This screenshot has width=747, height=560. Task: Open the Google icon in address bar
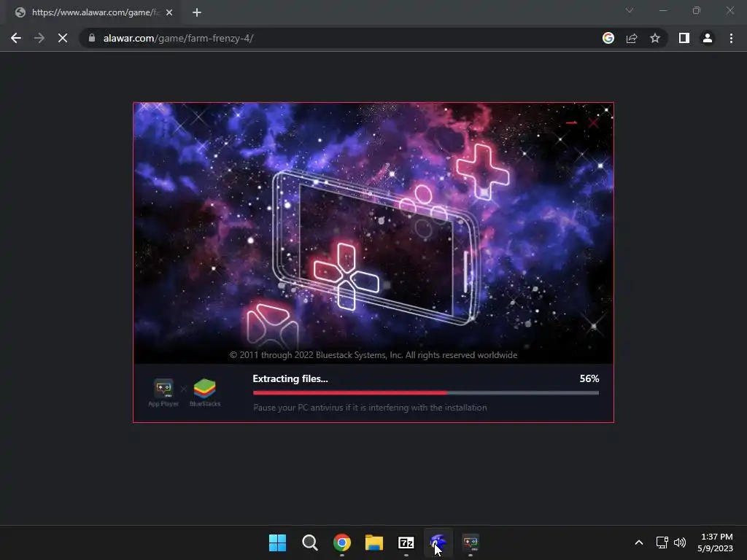(x=608, y=38)
